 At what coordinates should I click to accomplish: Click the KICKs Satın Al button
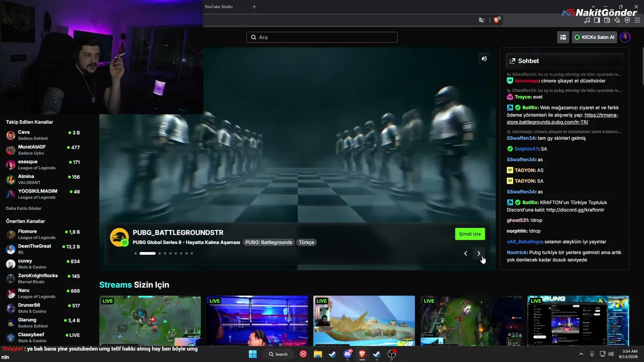tap(595, 37)
